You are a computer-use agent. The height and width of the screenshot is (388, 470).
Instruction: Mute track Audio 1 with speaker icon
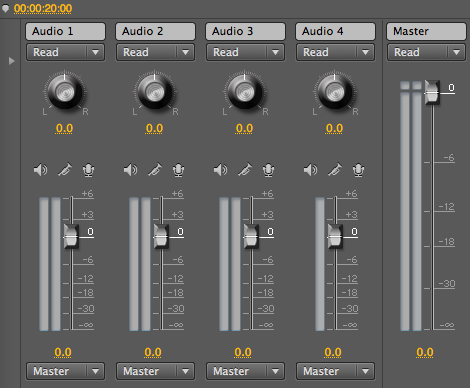[41, 170]
